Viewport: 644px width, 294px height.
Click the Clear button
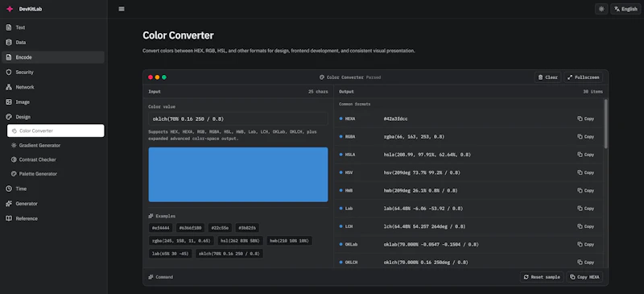coord(548,77)
